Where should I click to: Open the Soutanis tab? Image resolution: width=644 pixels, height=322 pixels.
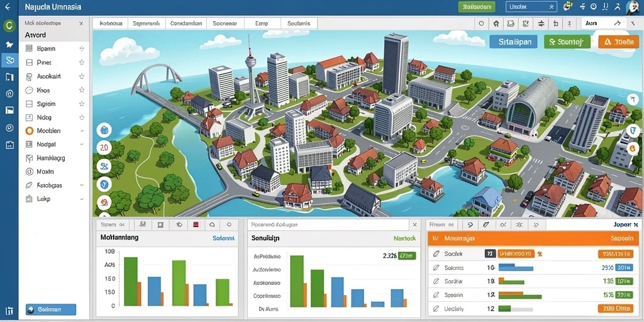pos(299,23)
